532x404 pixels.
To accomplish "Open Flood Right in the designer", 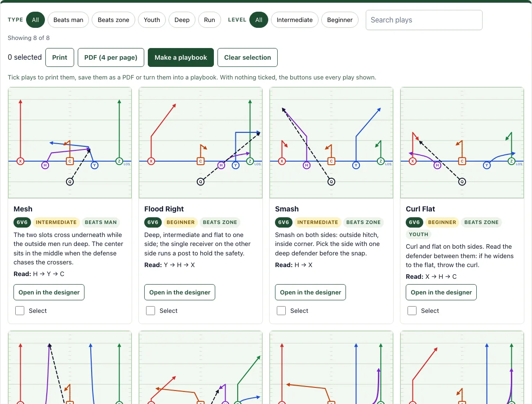I will (180, 292).
